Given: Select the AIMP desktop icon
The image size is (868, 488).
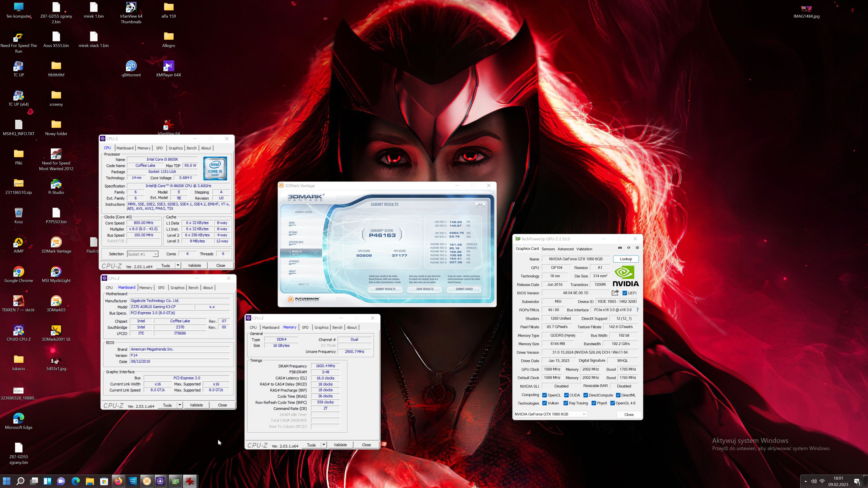Looking at the screenshot, I should point(19,245).
